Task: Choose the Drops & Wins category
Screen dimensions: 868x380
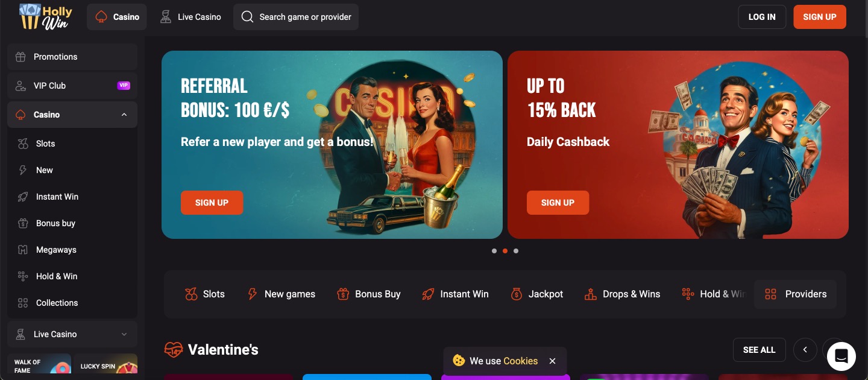Action: point(622,294)
